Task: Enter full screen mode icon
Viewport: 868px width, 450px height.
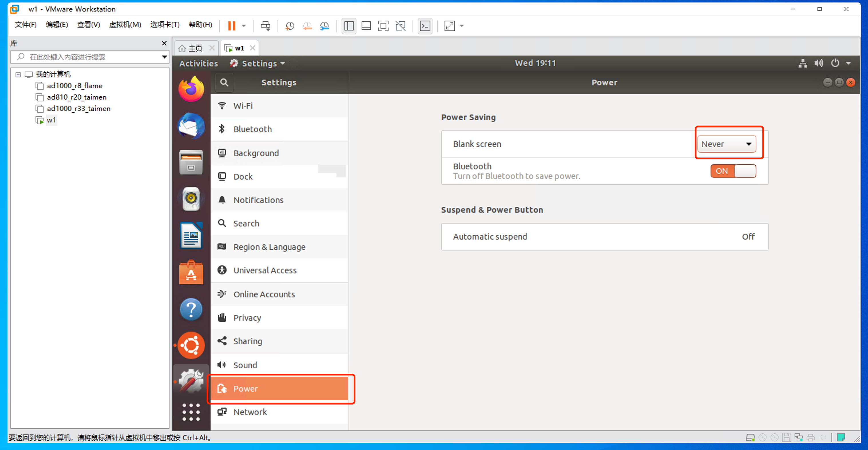Action: coord(383,26)
